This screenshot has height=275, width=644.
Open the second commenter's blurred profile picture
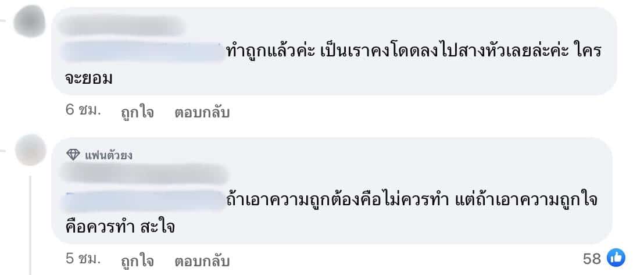pyautogui.click(x=30, y=150)
